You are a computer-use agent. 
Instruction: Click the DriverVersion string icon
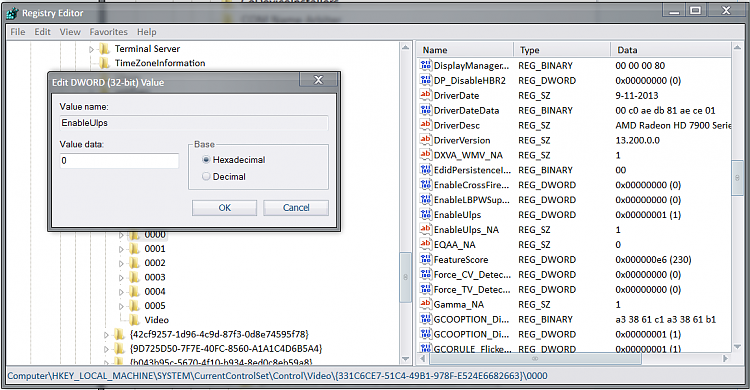point(425,140)
